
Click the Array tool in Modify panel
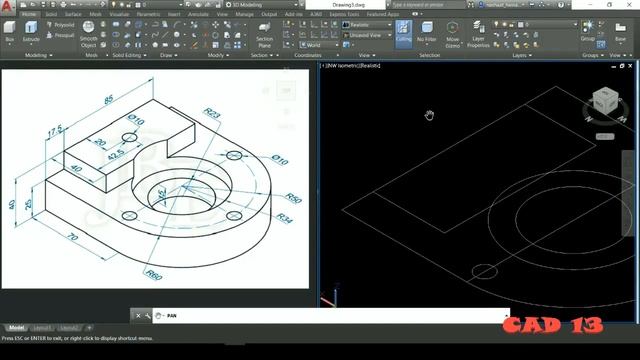pos(237,45)
